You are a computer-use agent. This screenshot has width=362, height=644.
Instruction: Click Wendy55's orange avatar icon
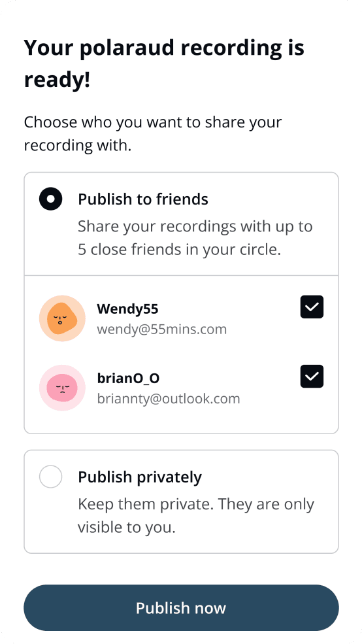62,318
